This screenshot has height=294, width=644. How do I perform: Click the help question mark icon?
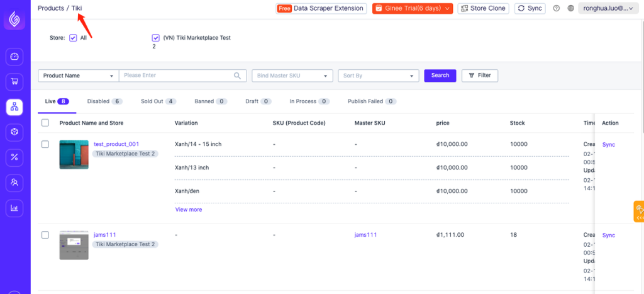[x=557, y=8]
